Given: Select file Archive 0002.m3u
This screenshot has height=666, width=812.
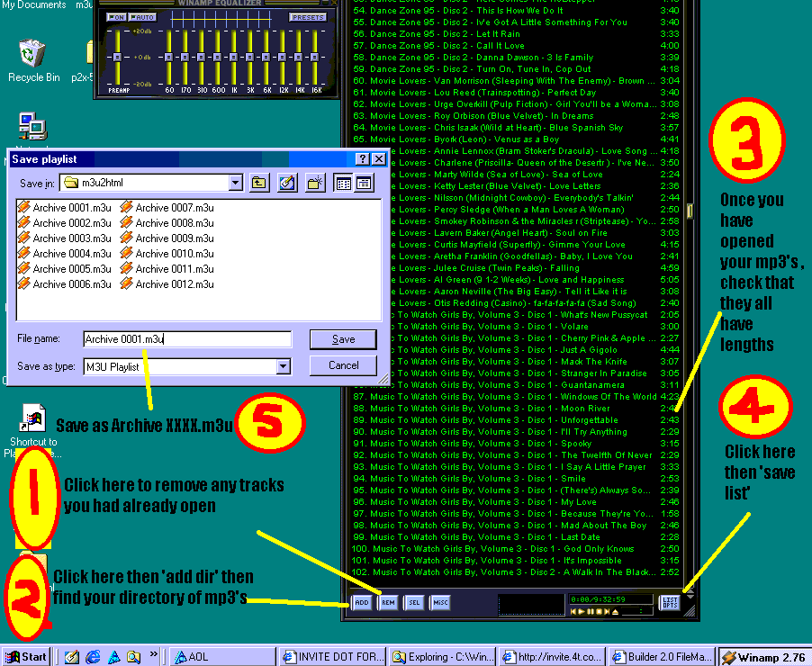Looking at the screenshot, I should tap(64, 223).
